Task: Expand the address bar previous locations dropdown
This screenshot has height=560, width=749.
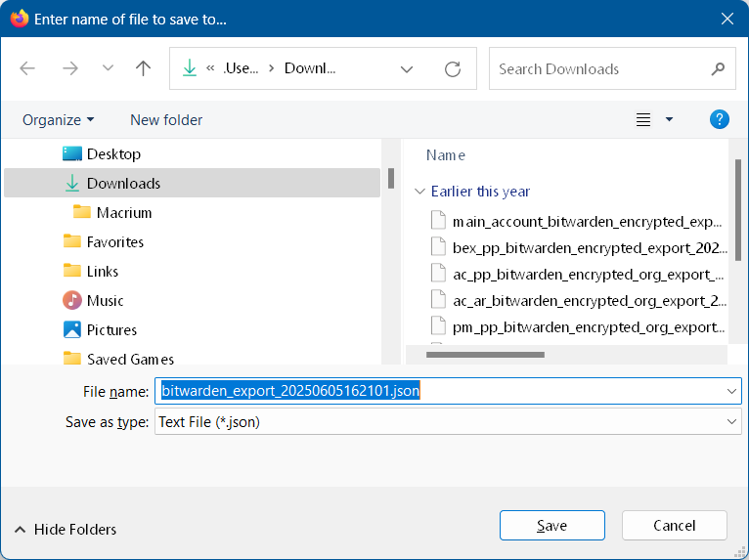Action: click(407, 69)
